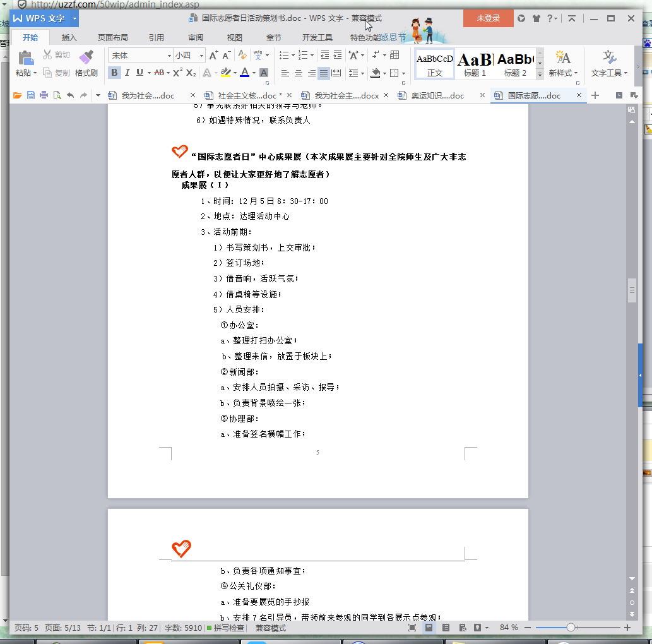Decrease paragraph indent
The image size is (652, 644).
click(325, 55)
